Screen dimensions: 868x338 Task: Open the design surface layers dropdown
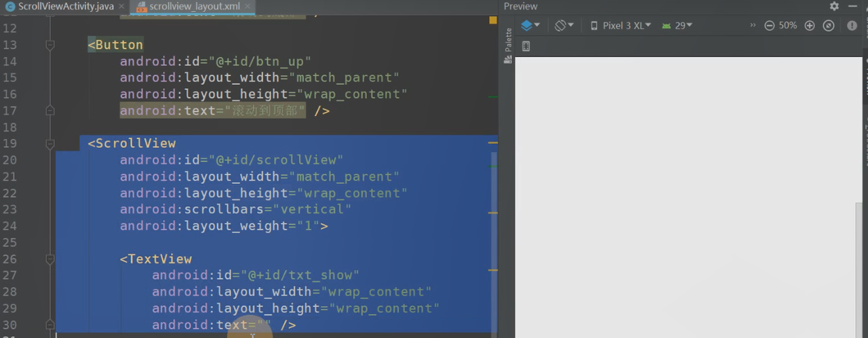click(x=530, y=25)
